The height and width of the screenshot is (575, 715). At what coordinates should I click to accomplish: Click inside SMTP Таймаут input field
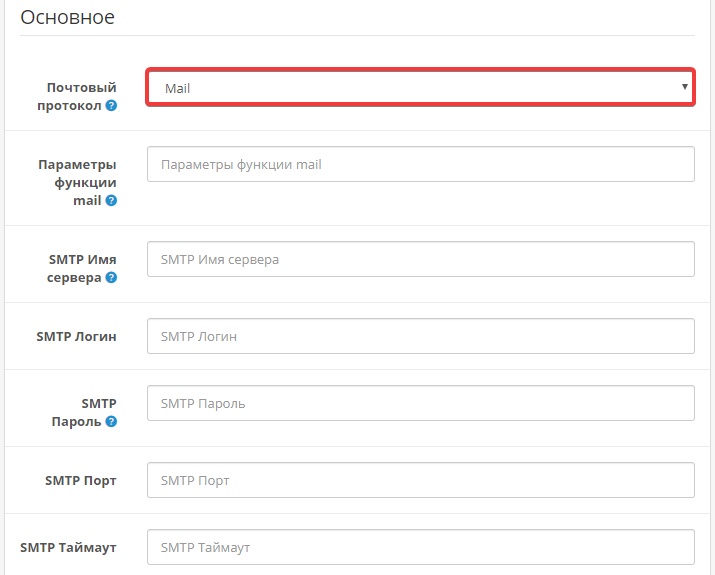tap(420, 547)
